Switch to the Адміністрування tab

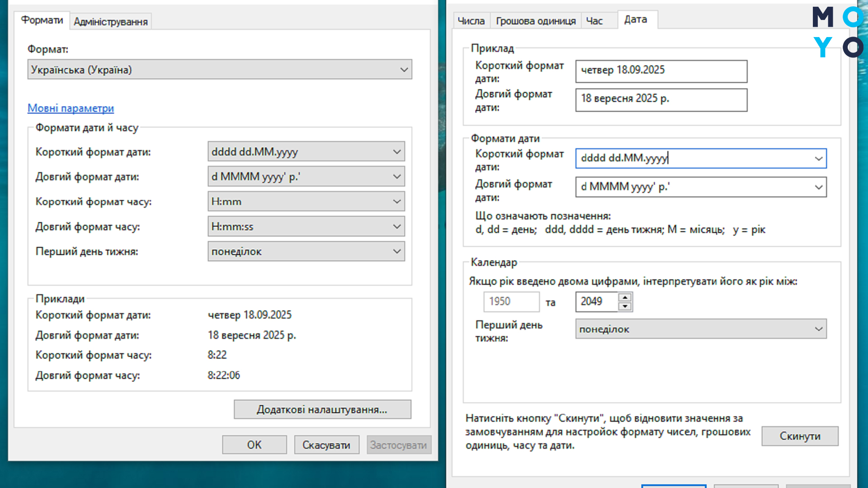(x=110, y=21)
